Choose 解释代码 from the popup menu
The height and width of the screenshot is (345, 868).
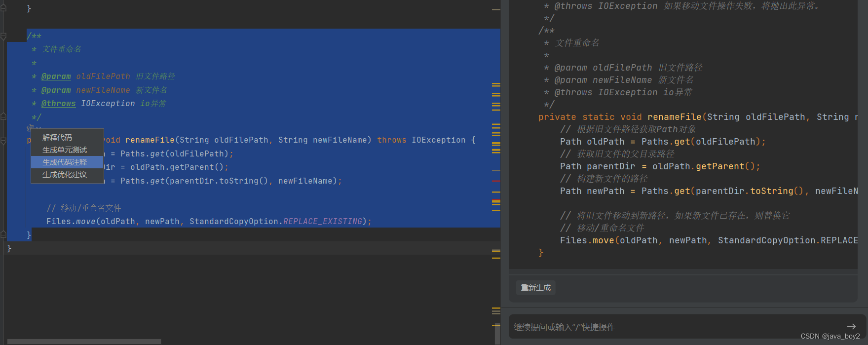pyautogui.click(x=67, y=137)
